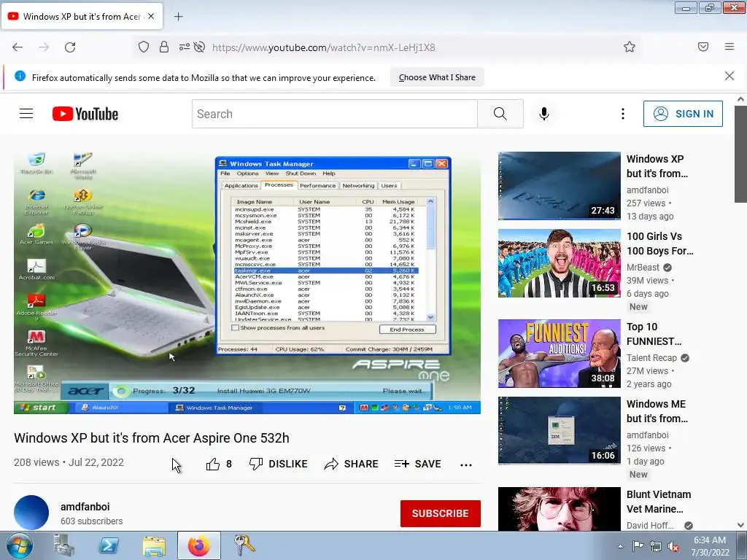747x560 pixels.
Task: Open the YouTube guide hamburger menu
Action: click(x=26, y=114)
